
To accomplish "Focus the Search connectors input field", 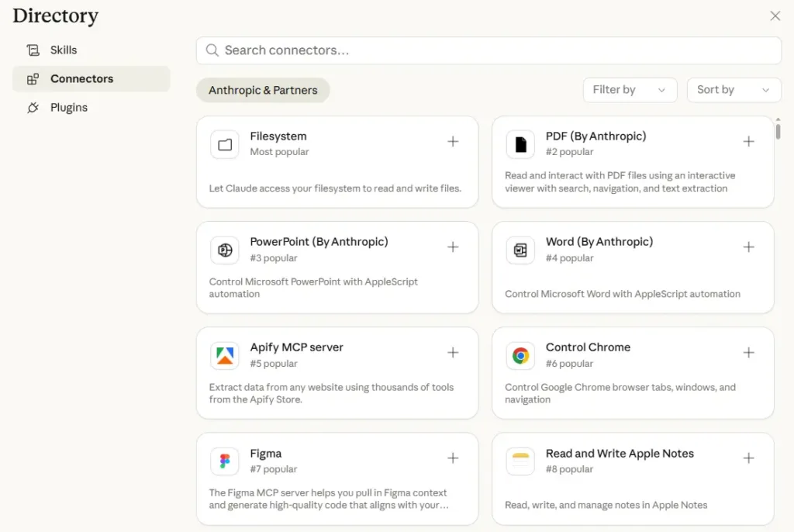I will point(488,50).
